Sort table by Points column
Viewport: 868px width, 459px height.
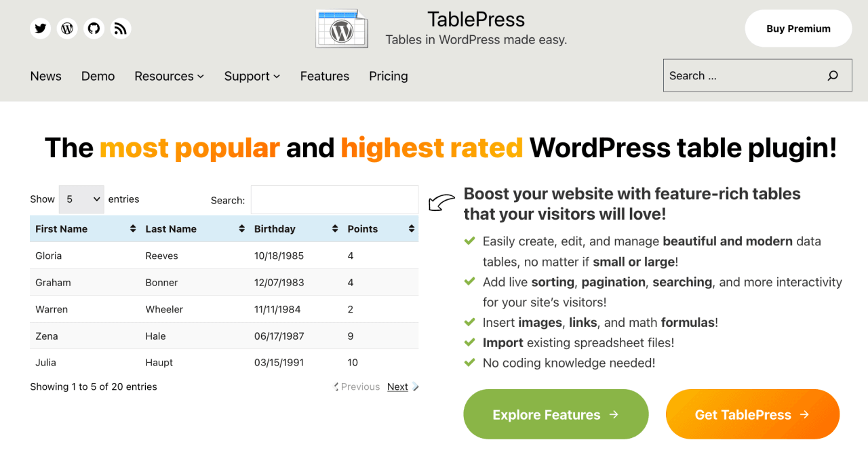pyautogui.click(x=380, y=229)
